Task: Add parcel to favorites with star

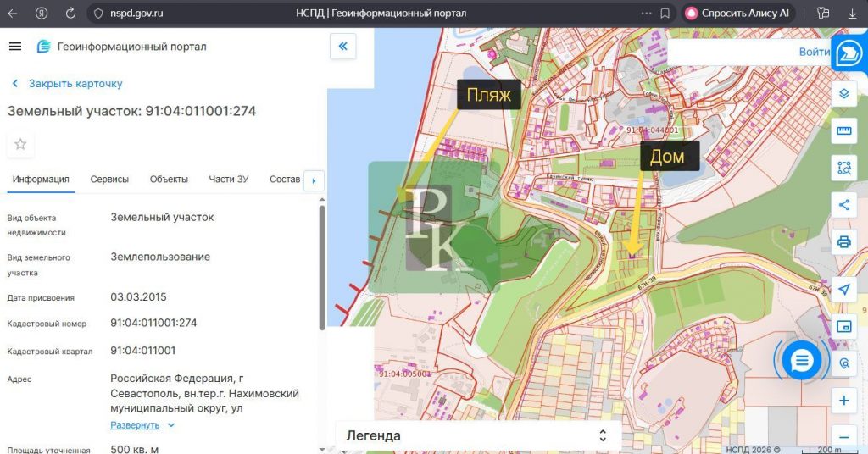Action: [20, 144]
